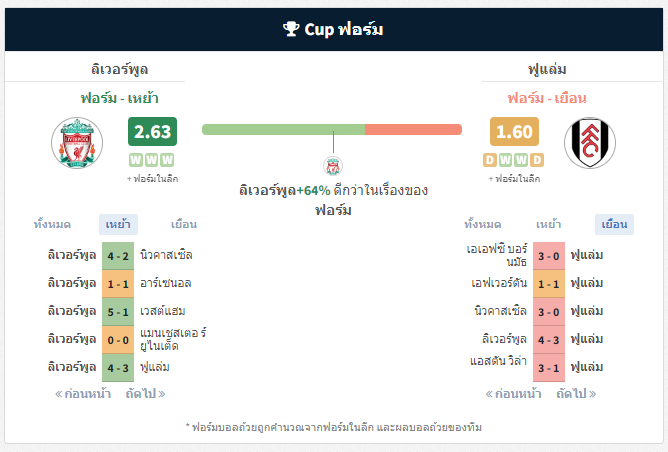Select เหย้า tab under Fulham
This screenshot has width=668, height=452.
point(548,224)
